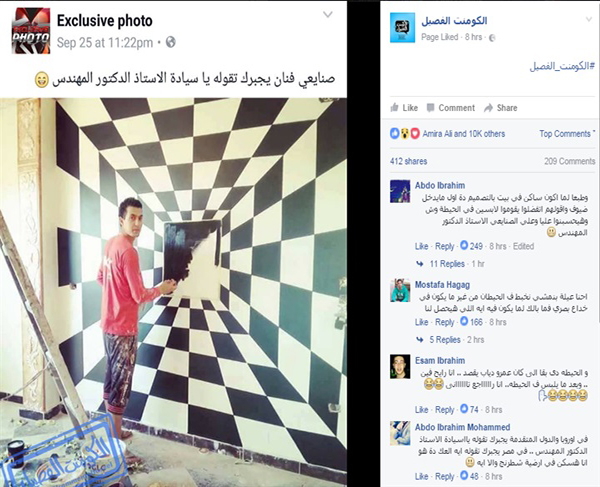The height and width of the screenshot is (487, 600).
Task: Open the right post's options chevron
Action: pos(589,20)
